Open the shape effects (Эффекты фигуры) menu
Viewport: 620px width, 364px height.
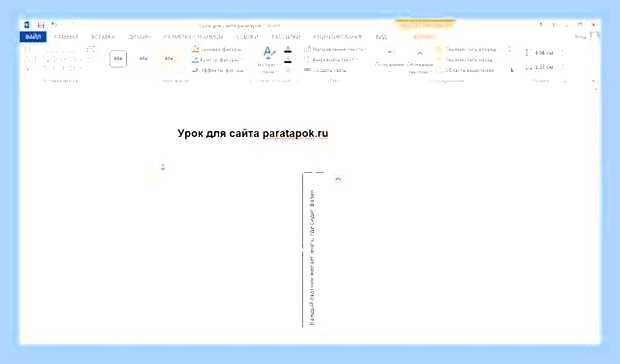pos(218,70)
